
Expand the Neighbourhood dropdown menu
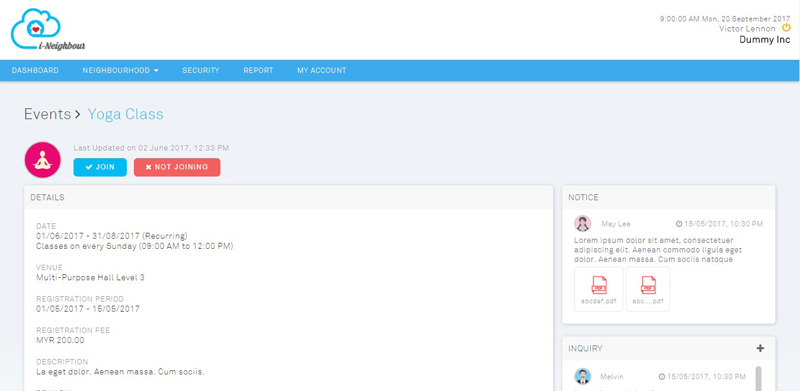point(120,70)
